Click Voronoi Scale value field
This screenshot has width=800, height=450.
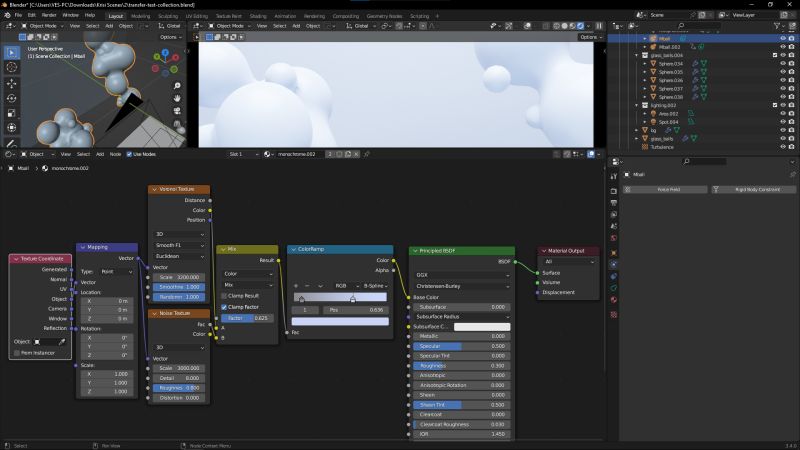(x=179, y=277)
